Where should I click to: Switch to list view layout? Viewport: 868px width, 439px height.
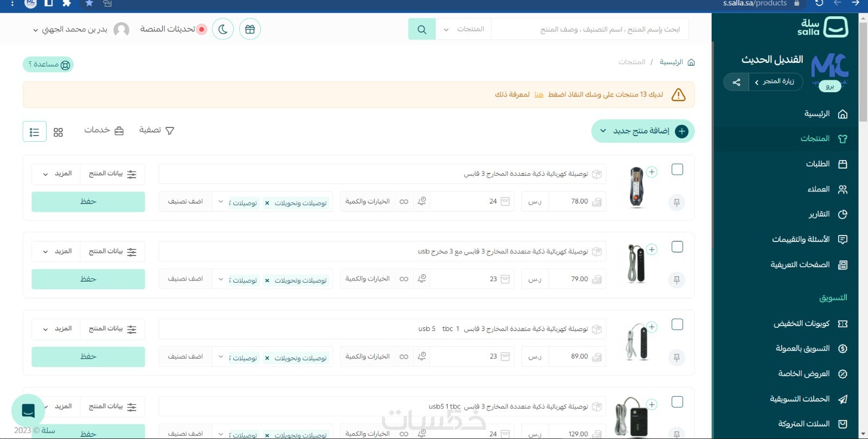click(34, 132)
